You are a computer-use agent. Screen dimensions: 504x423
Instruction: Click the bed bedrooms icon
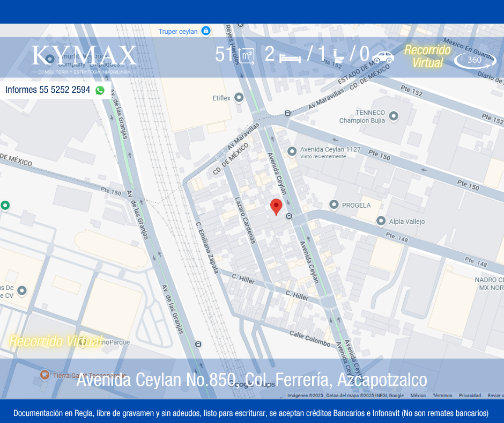(290, 57)
